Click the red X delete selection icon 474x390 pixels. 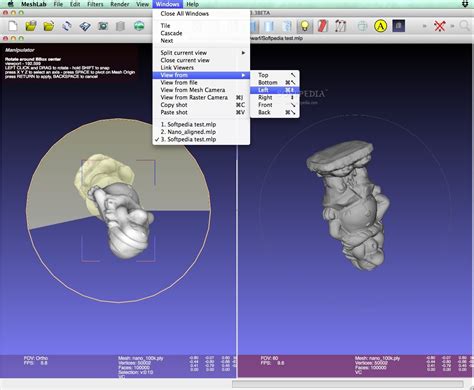[440, 26]
